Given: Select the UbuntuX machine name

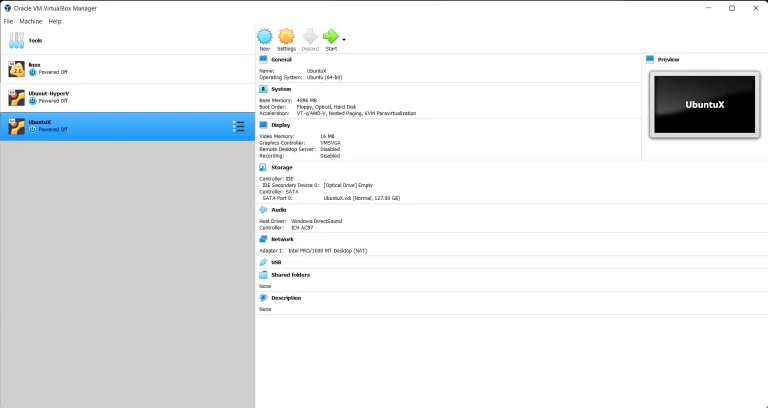Looking at the screenshot, I should (x=40, y=122).
